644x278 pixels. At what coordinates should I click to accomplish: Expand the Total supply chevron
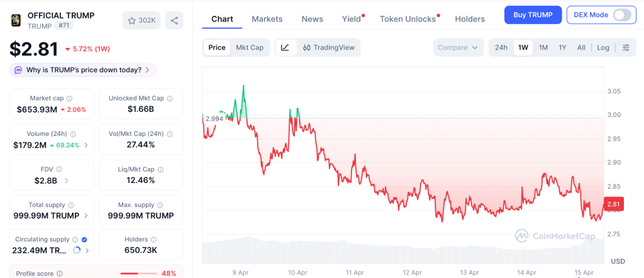pos(86,216)
